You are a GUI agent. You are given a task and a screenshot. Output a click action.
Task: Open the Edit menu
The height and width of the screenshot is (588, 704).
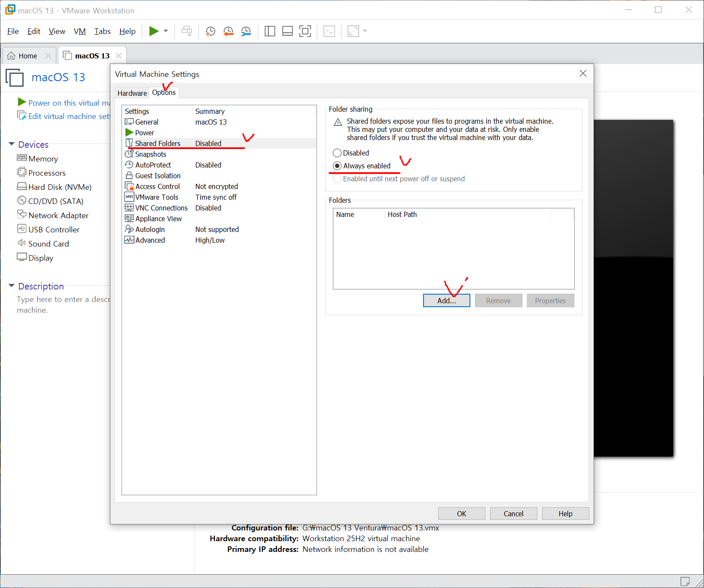tap(34, 31)
